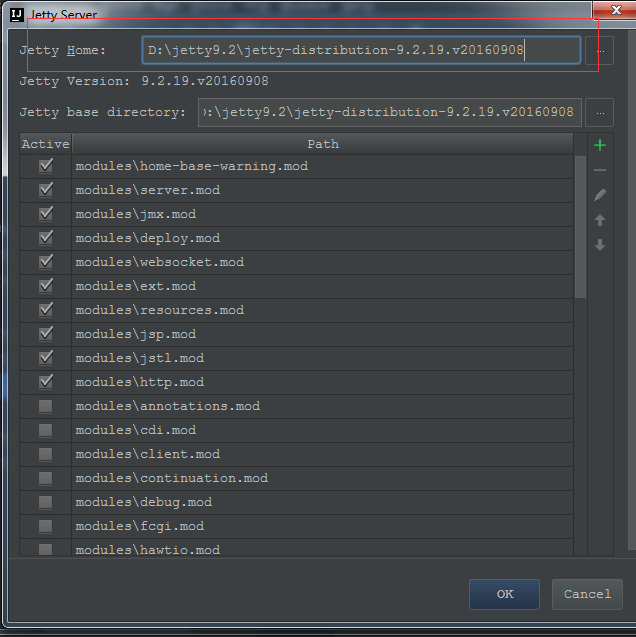
Task: Uncheck jstl.mod module
Action: click(45, 358)
